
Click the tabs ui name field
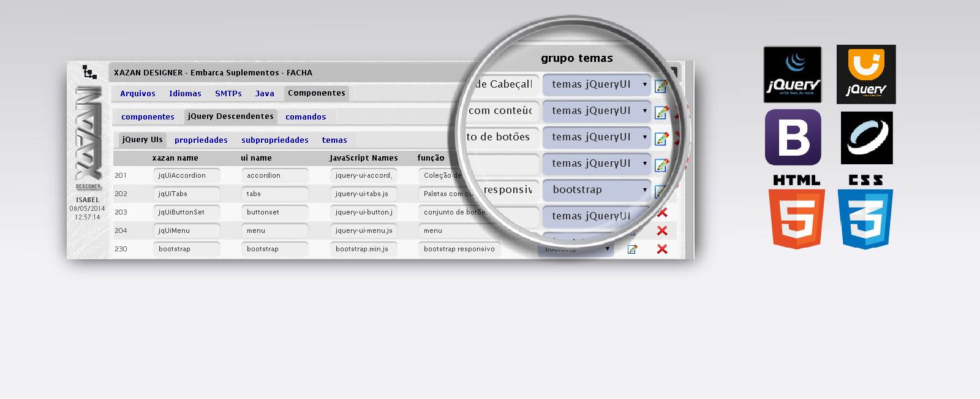pyautogui.click(x=275, y=194)
